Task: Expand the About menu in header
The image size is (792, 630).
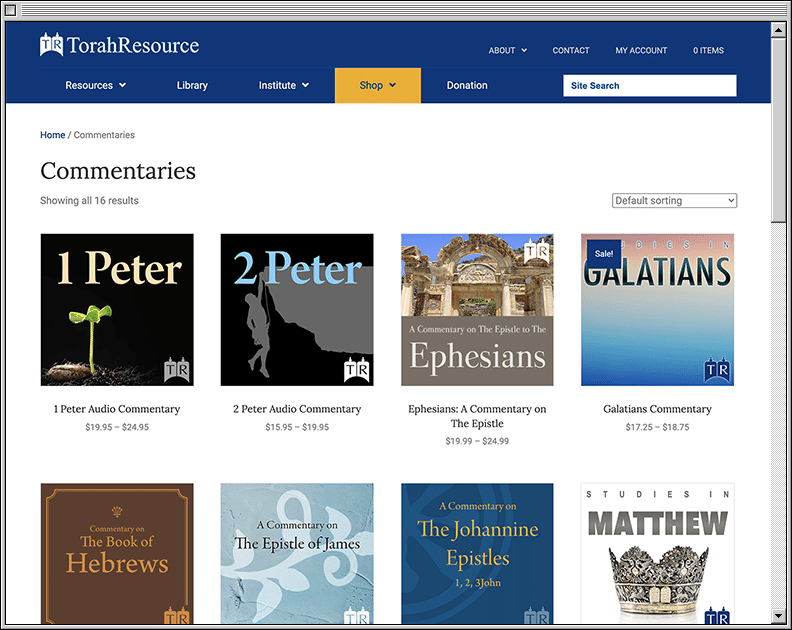Action: (x=508, y=51)
